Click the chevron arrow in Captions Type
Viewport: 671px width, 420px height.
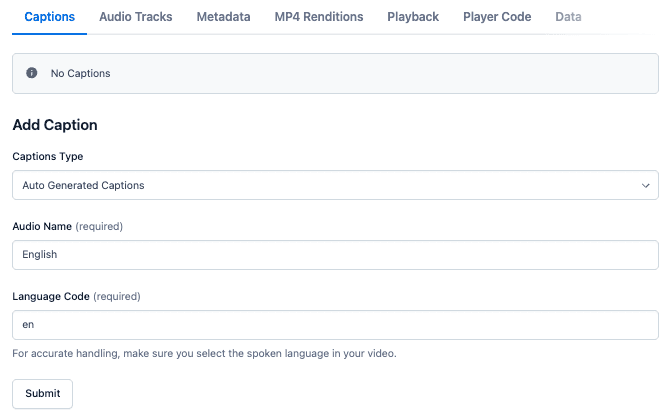[645, 185]
